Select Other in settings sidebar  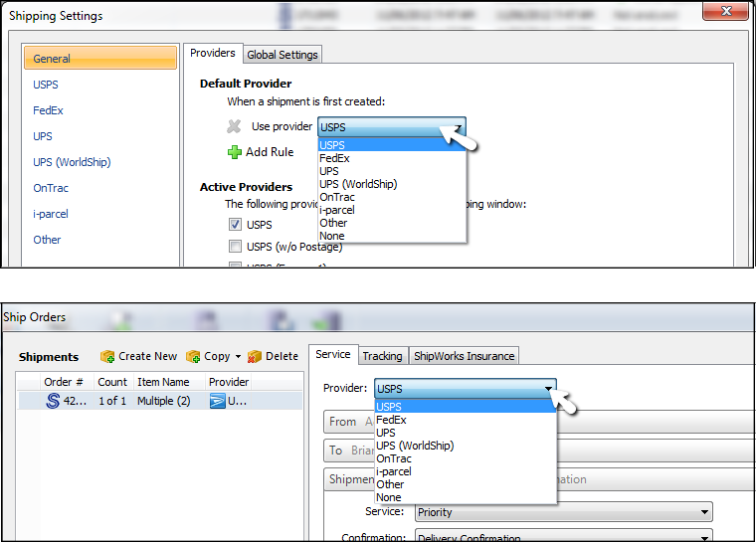[x=47, y=240]
